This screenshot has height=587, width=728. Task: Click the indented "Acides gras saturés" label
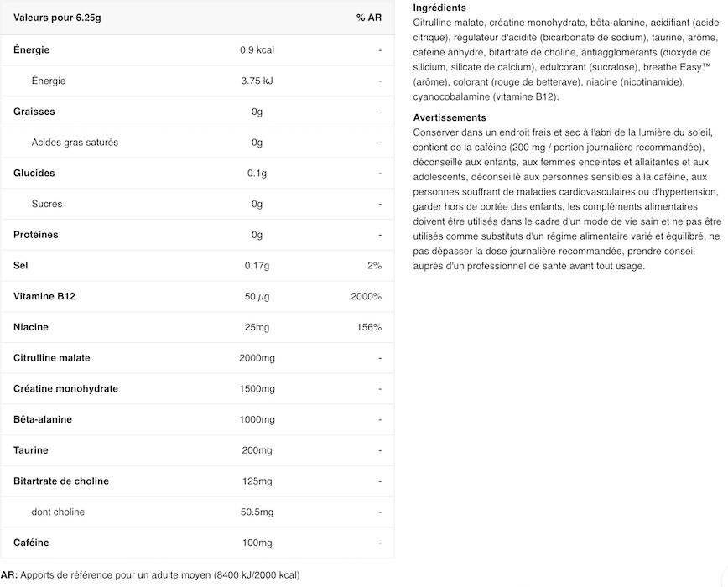(75, 143)
